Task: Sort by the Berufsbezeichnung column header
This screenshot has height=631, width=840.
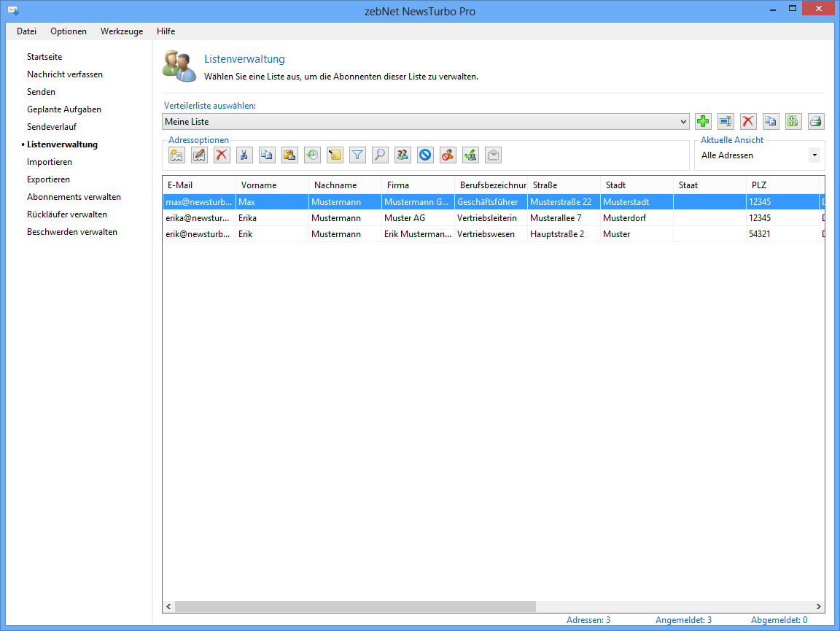Action: 491,185
